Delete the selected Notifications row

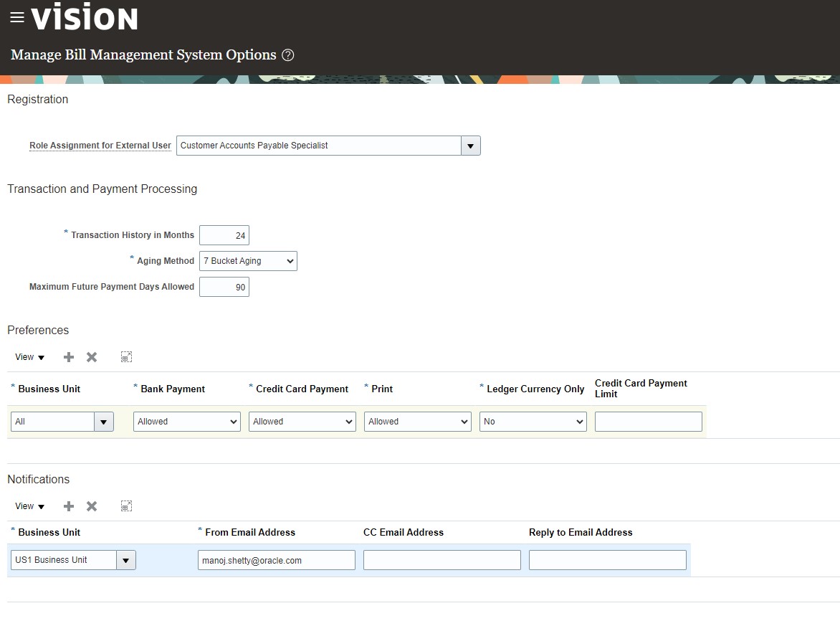pos(92,506)
